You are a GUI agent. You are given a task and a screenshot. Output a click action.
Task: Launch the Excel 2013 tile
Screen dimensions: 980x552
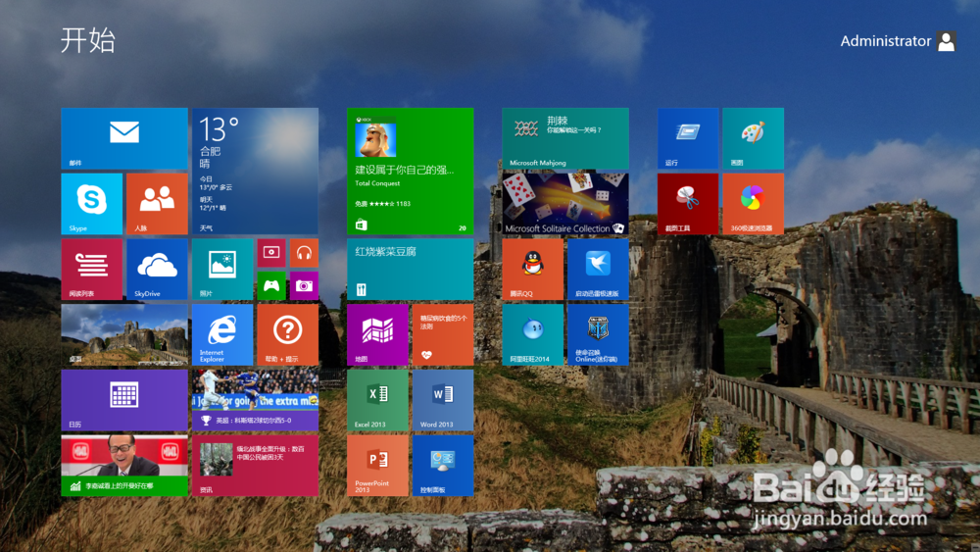pos(377,400)
